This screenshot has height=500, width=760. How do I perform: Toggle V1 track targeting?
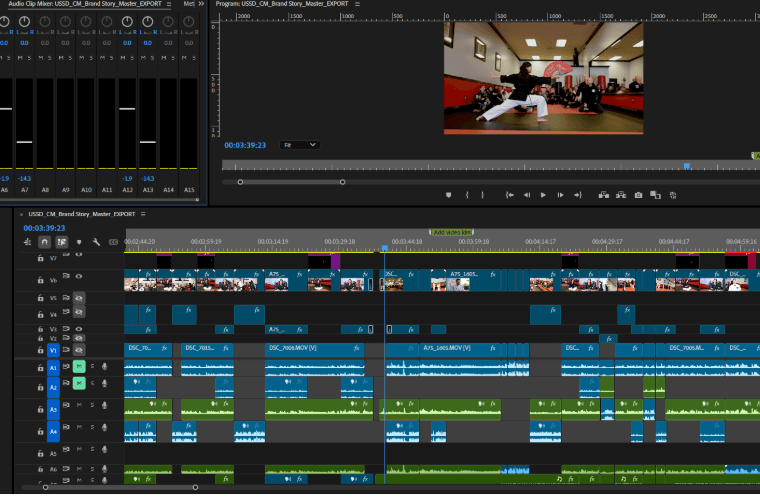coord(53,350)
